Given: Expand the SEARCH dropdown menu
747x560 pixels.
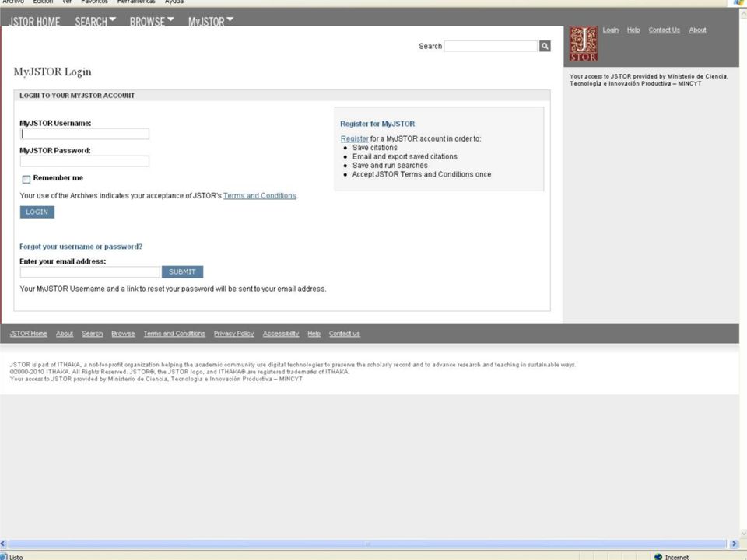Looking at the screenshot, I should tap(95, 22).
